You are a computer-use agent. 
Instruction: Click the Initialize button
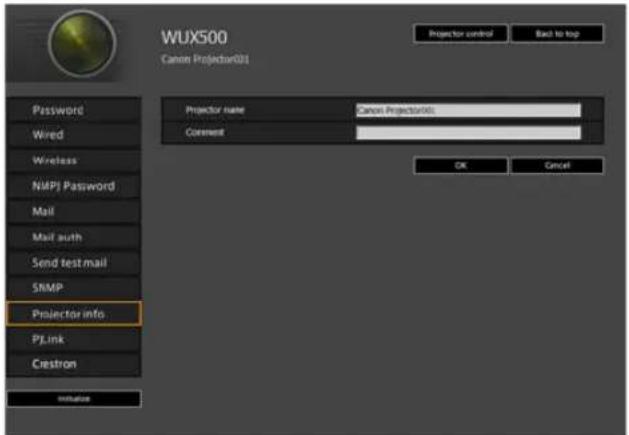(74, 399)
